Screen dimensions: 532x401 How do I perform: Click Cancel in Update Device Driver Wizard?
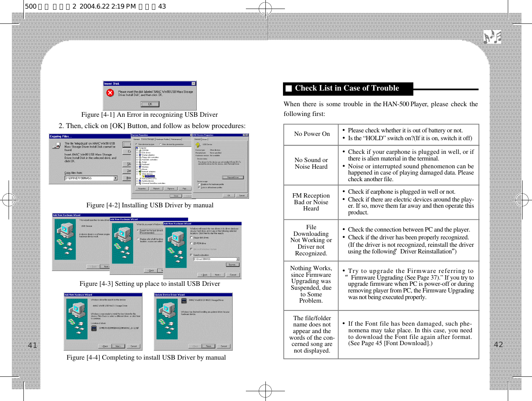pyautogui.click(x=224, y=346)
